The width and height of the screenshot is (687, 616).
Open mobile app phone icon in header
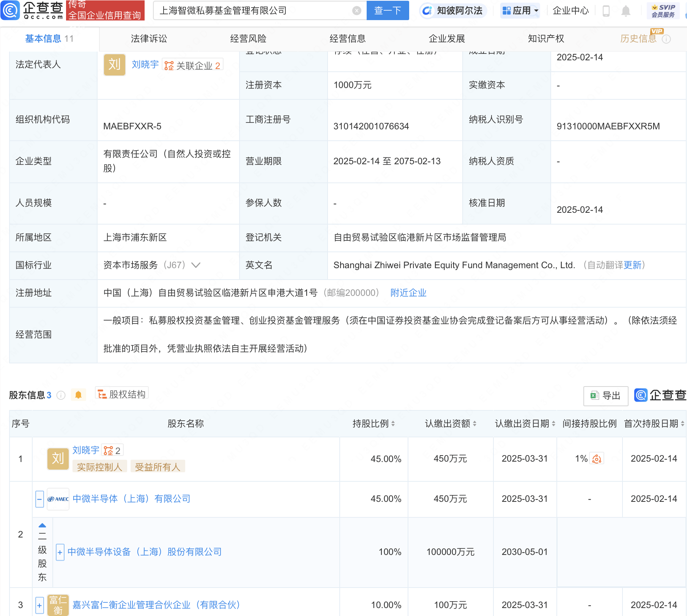606,11
